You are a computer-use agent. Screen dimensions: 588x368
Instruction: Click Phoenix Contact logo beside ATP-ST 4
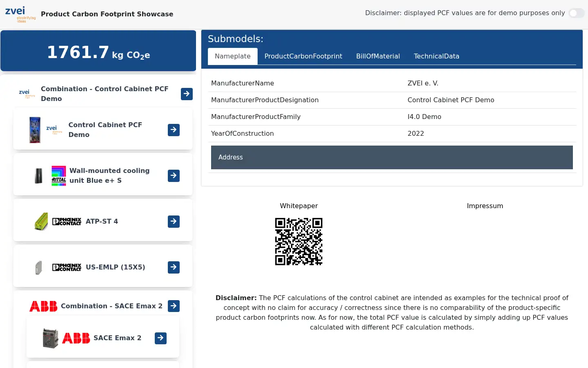click(x=67, y=222)
